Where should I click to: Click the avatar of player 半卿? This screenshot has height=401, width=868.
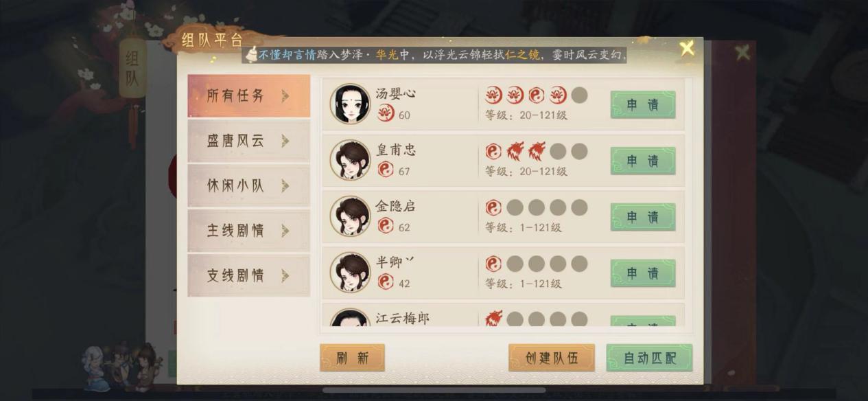tap(350, 273)
